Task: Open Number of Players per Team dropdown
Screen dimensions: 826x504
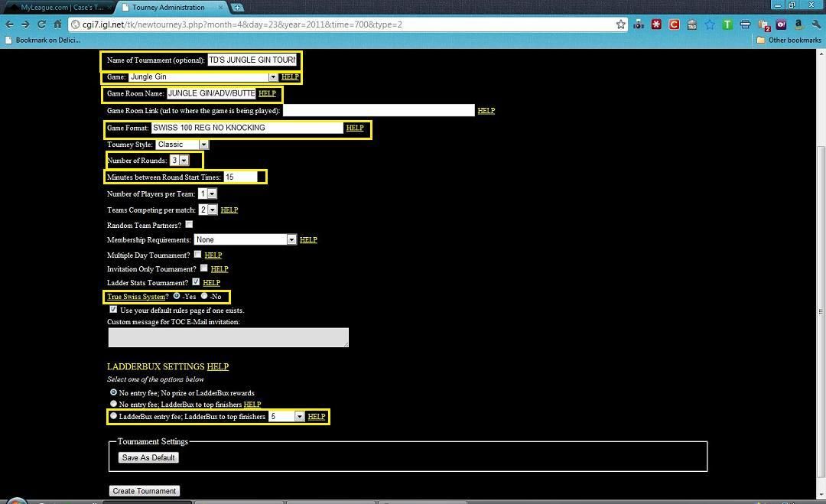Action: (207, 193)
